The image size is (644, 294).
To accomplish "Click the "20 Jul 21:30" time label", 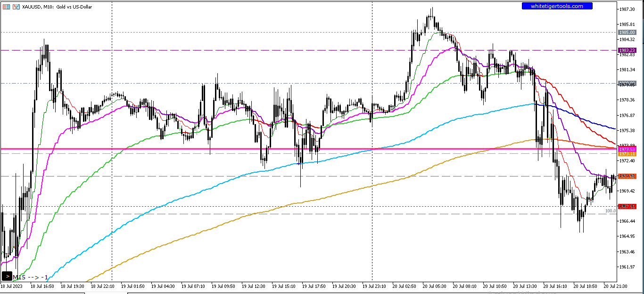I will click(x=616, y=286).
